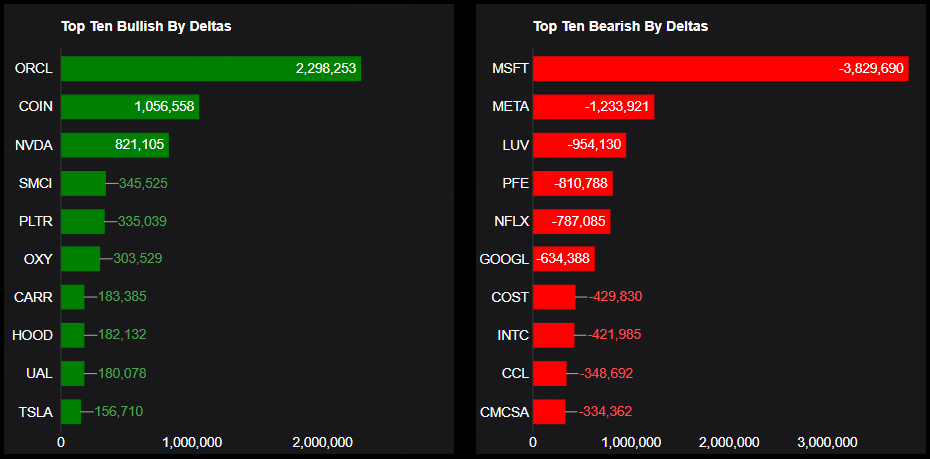
Task: Click the PFE bearish bar
Action: point(572,183)
